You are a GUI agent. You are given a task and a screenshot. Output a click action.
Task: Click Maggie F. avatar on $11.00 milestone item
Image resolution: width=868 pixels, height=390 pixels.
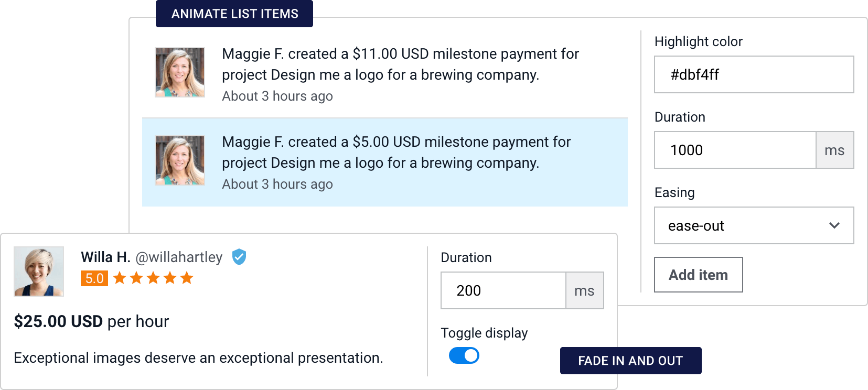coord(180,72)
